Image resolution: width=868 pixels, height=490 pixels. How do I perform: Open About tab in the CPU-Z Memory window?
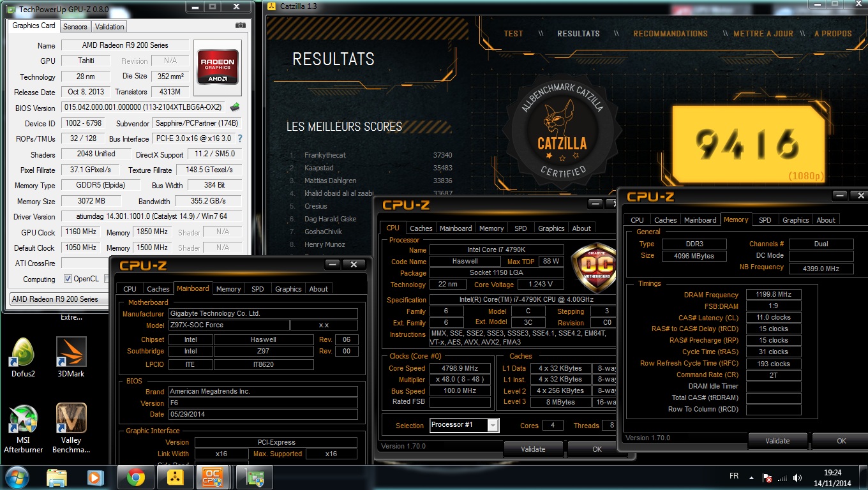[826, 220]
